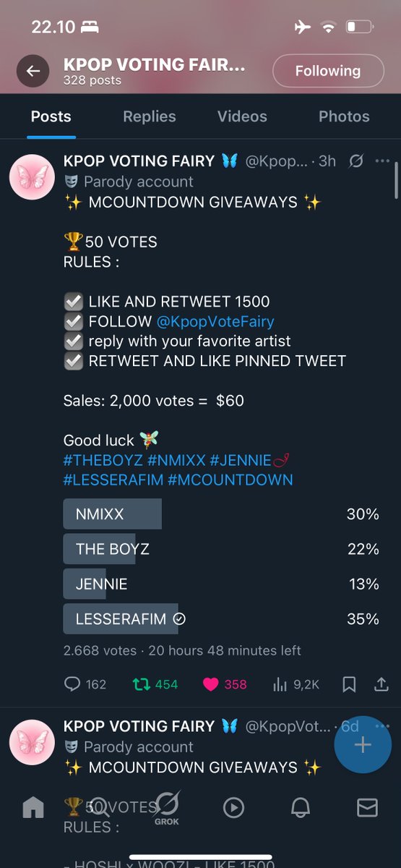Tap the back arrow icon

point(33,71)
